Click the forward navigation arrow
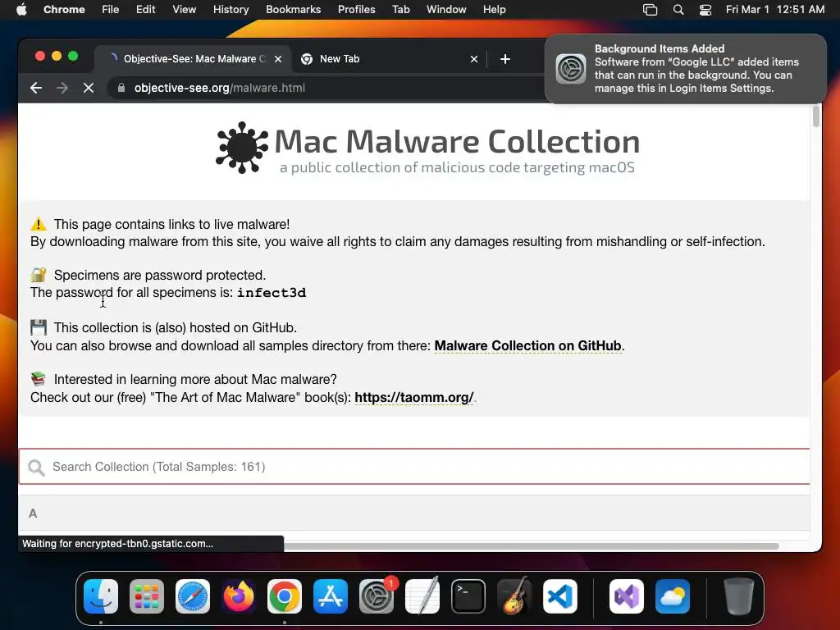The image size is (840, 630). point(62,88)
